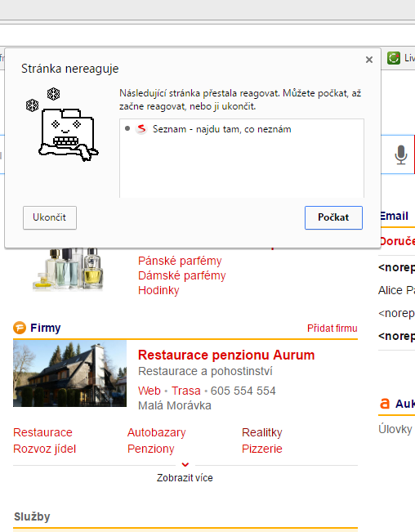Click the frozen folder illustration icon
Viewport: 415px width, 532px height.
62,125
